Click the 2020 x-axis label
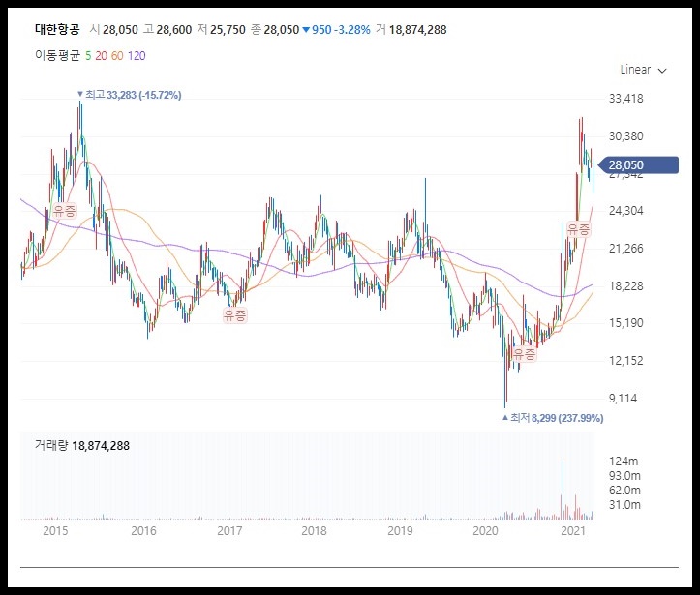The height and width of the screenshot is (595, 700). pyautogui.click(x=485, y=531)
